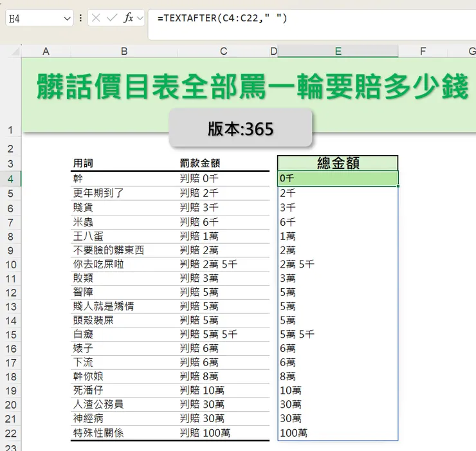
Task: Select cell 人渣公務員
Action: pyautogui.click(x=124, y=404)
